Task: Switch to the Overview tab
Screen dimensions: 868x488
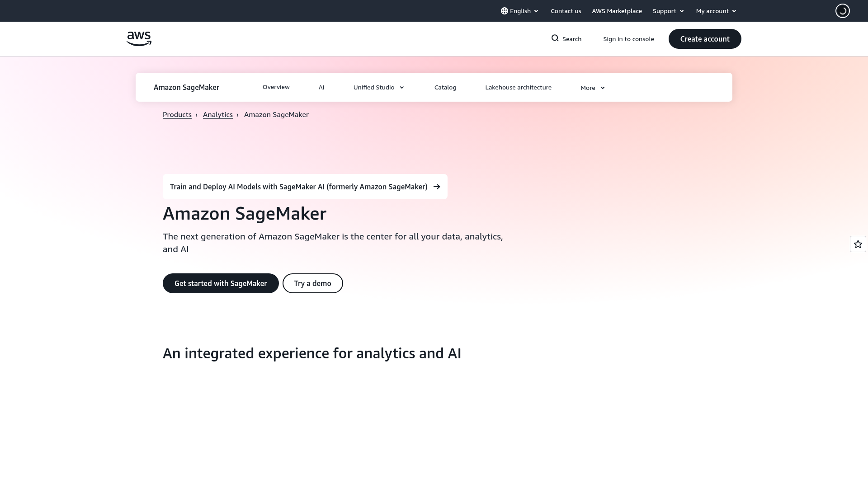Action: click(x=276, y=87)
